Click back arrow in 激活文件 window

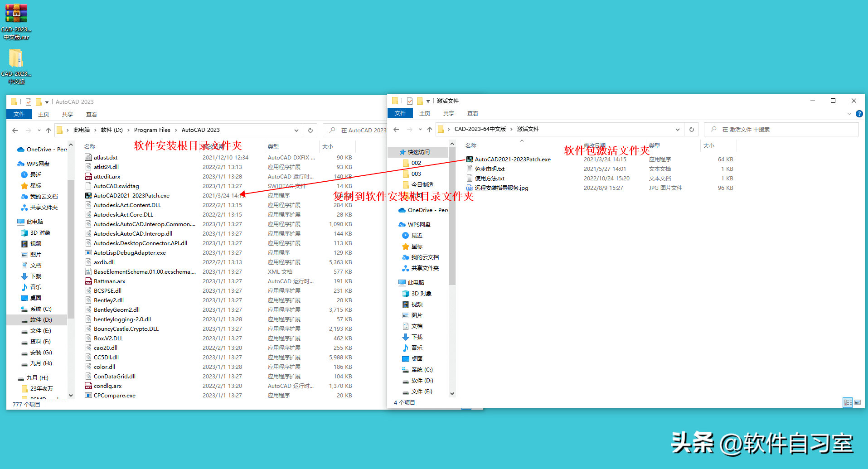(x=396, y=130)
